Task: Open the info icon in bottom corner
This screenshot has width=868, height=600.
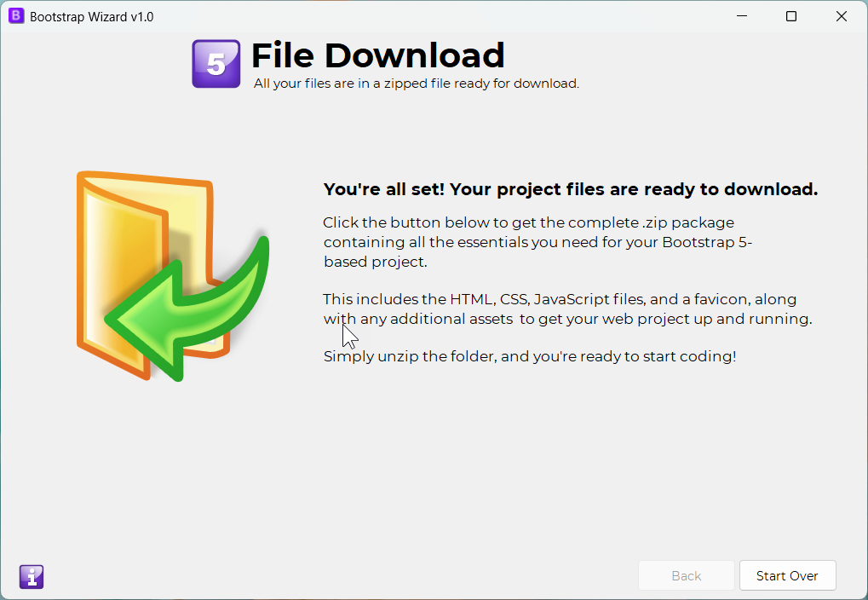Action: coord(32,577)
